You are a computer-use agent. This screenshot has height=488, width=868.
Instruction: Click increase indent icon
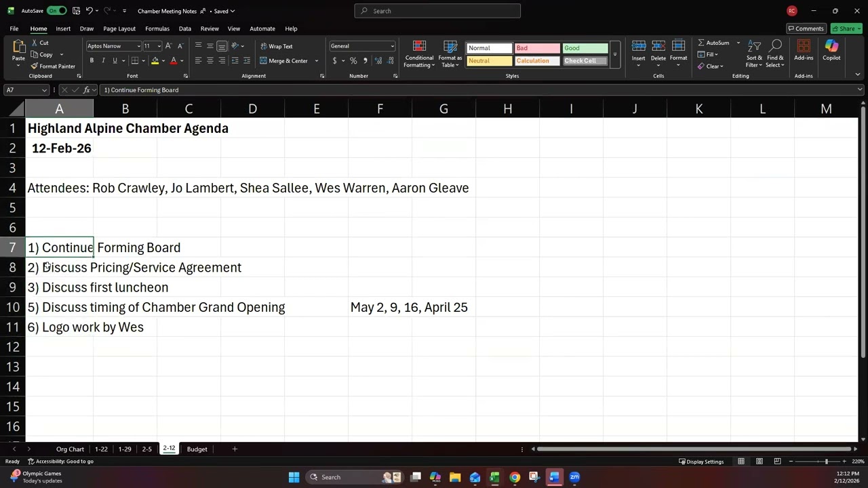coord(247,60)
